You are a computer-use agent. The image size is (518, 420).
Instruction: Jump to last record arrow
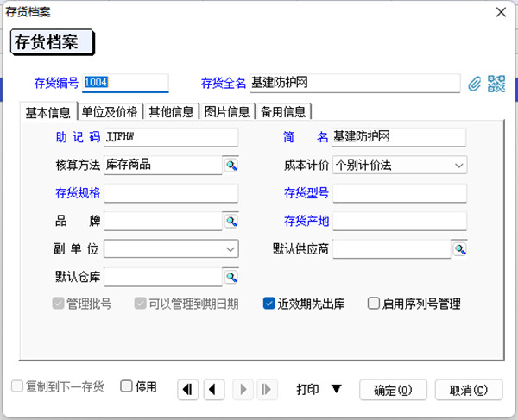267,390
